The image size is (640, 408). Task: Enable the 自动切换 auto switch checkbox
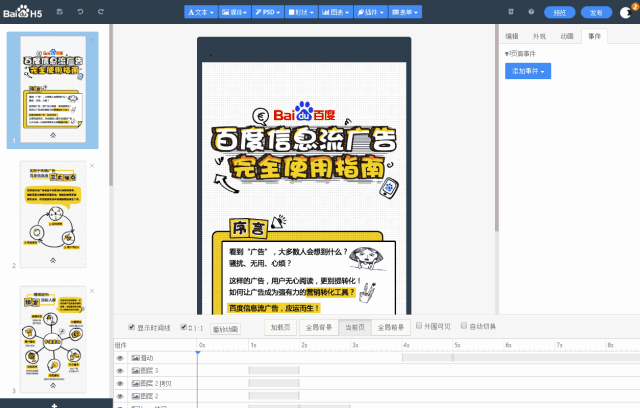click(x=464, y=326)
